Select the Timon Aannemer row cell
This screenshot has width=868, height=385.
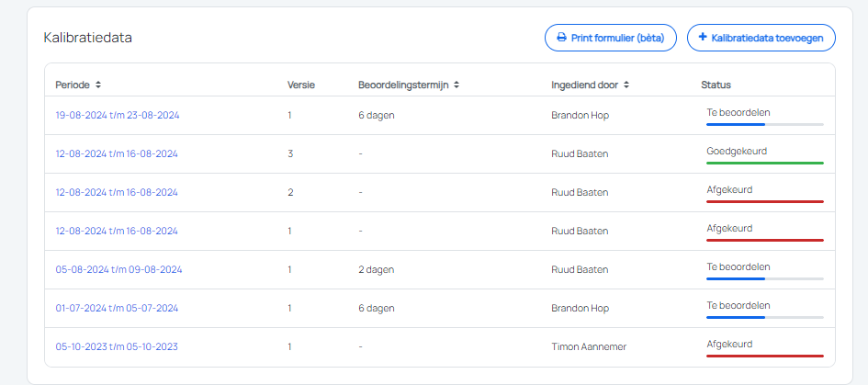[x=589, y=346]
